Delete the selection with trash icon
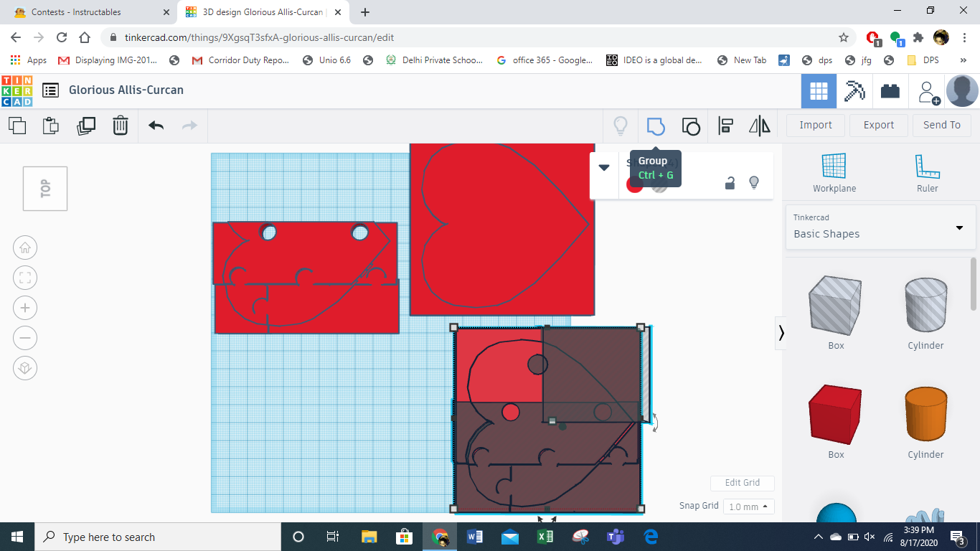980x551 pixels. (121, 126)
